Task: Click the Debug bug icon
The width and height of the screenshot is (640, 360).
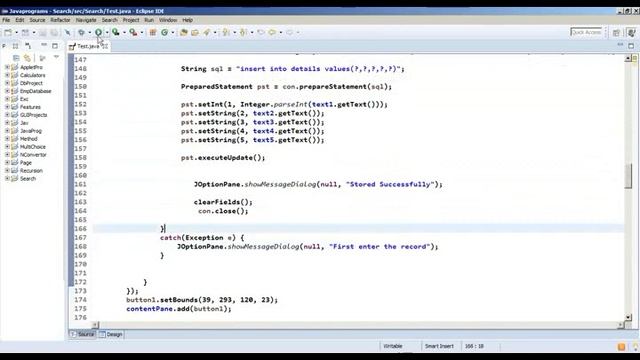Action: pyautogui.click(x=81, y=32)
